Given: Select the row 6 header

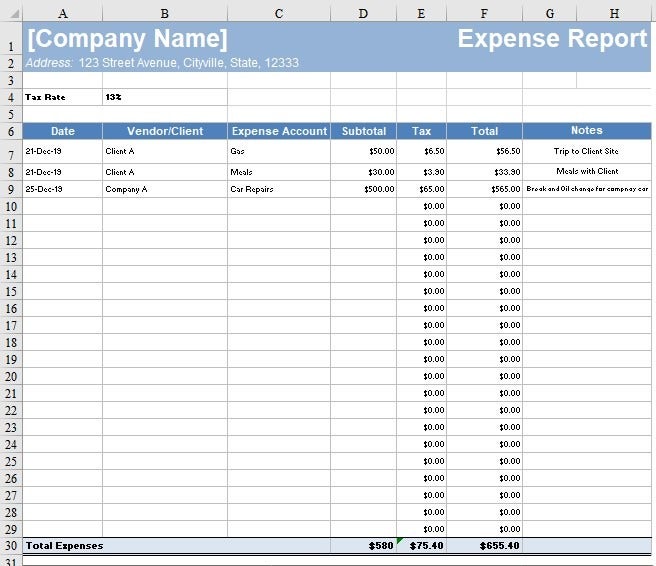Looking at the screenshot, I should (x=10, y=131).
